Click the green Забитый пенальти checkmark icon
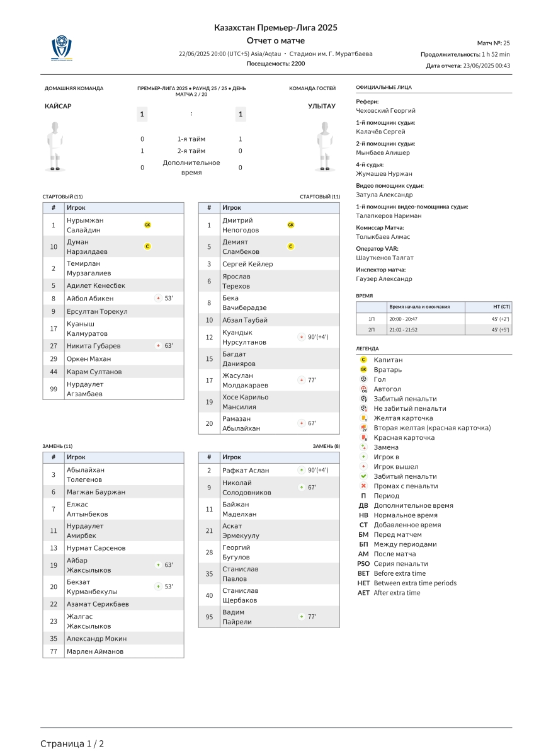The height and width of the screenshot is (756, 534). click(x=363, y=476)
